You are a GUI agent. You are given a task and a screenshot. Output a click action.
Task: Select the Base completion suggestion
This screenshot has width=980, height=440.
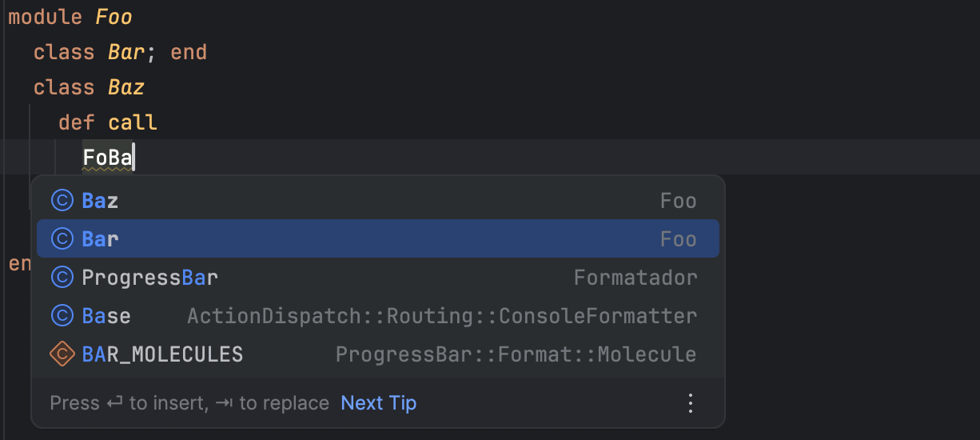[106, 316]
